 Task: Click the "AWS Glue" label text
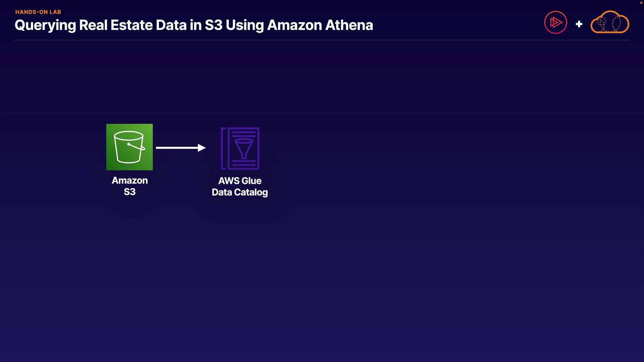point(240,181)
